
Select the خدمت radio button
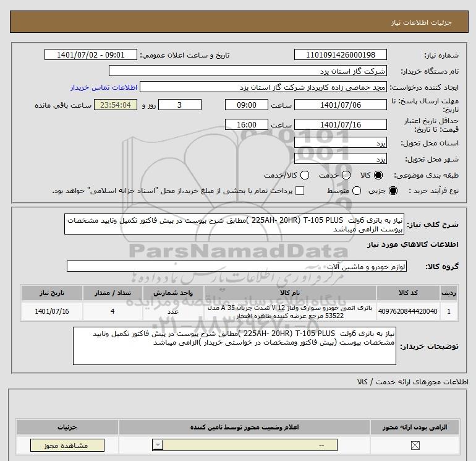point(346,175)
